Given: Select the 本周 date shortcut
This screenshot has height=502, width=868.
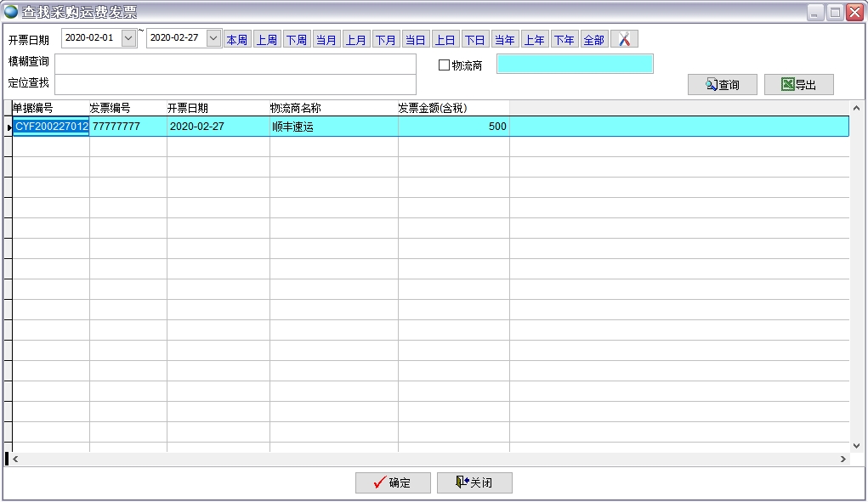Looking at the screenshot, I should click(x=236, y=40).
